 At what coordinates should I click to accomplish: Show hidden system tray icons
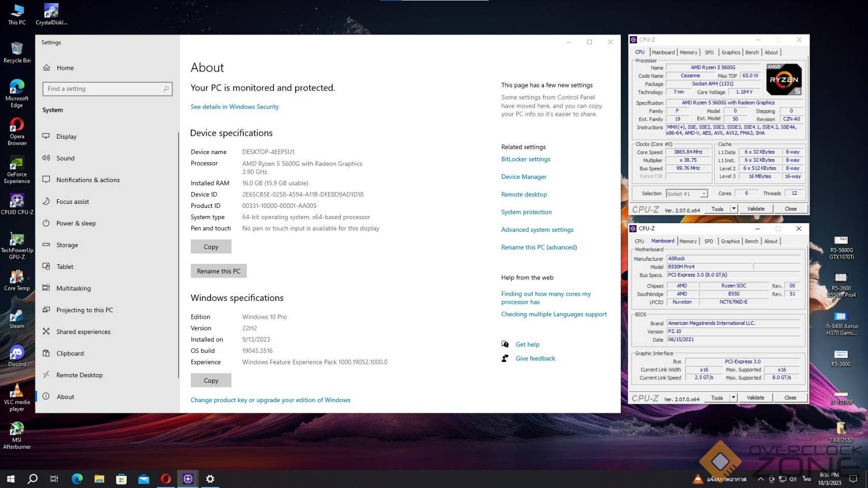760,479
